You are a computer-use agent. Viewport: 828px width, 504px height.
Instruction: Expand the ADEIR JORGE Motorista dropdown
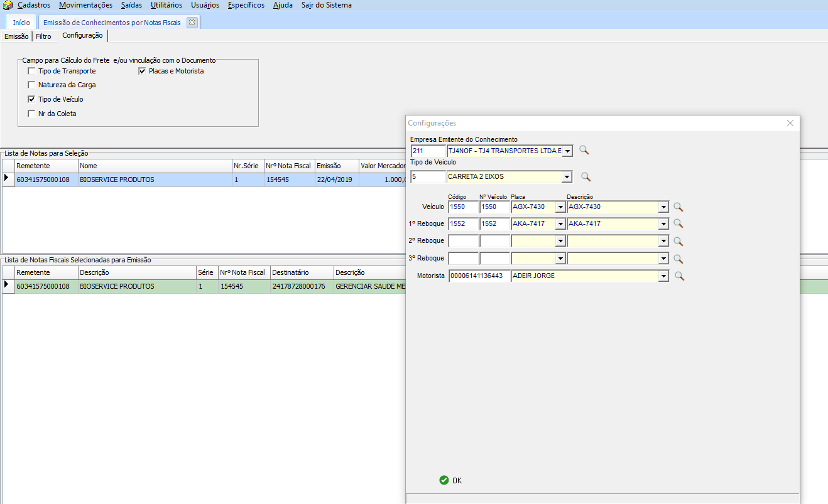pos(663,276)
